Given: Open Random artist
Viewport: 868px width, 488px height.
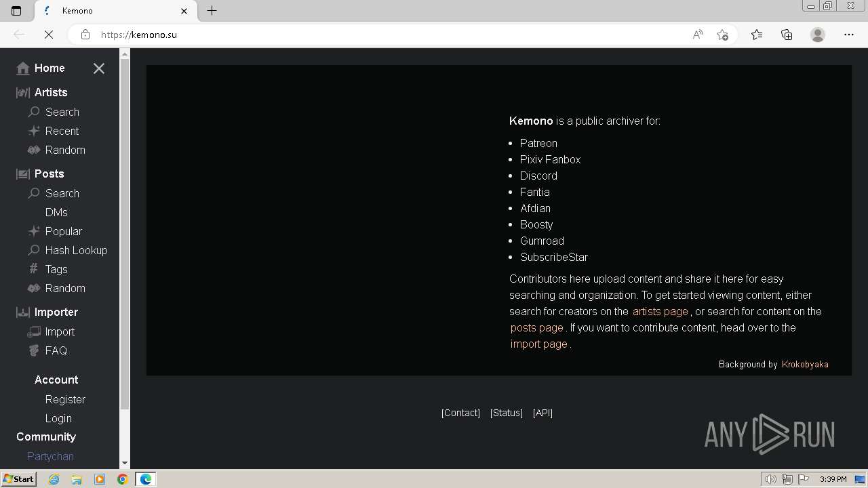Looking at the screenshot, I should [65, 150].
